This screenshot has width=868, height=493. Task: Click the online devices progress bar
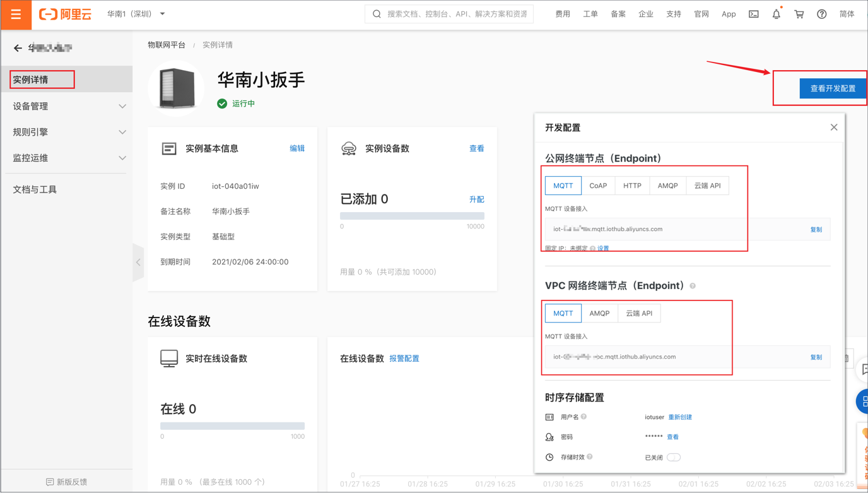(x=232, y=426)
